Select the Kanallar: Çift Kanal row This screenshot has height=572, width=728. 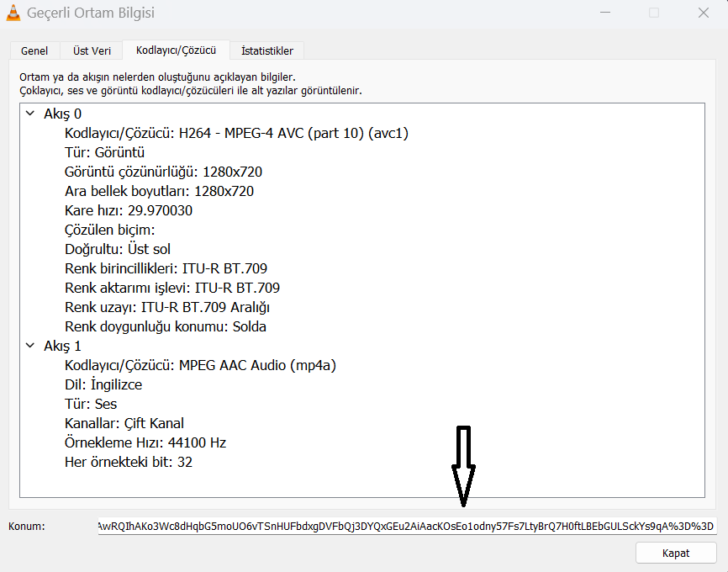124,423
